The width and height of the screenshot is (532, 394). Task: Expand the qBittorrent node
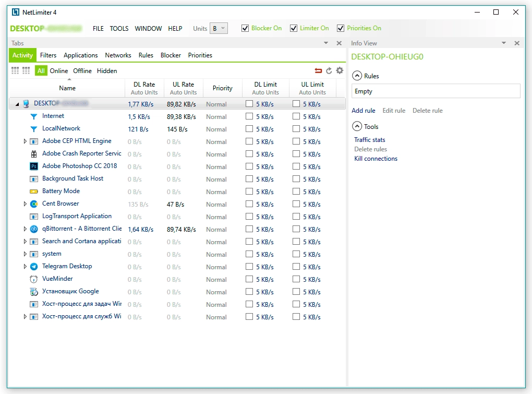(25, 229)
